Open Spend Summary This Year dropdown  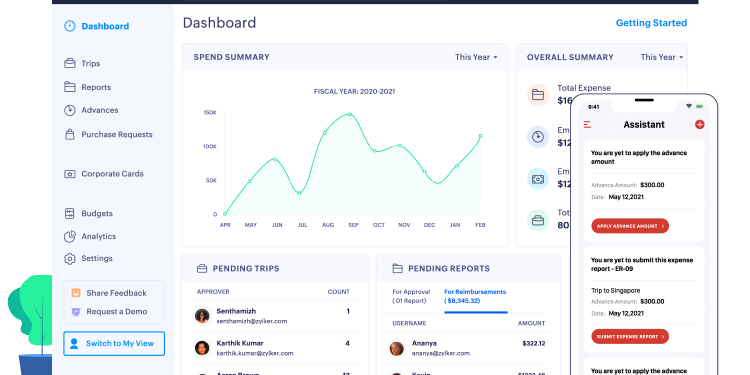click(x=476, y=57)
